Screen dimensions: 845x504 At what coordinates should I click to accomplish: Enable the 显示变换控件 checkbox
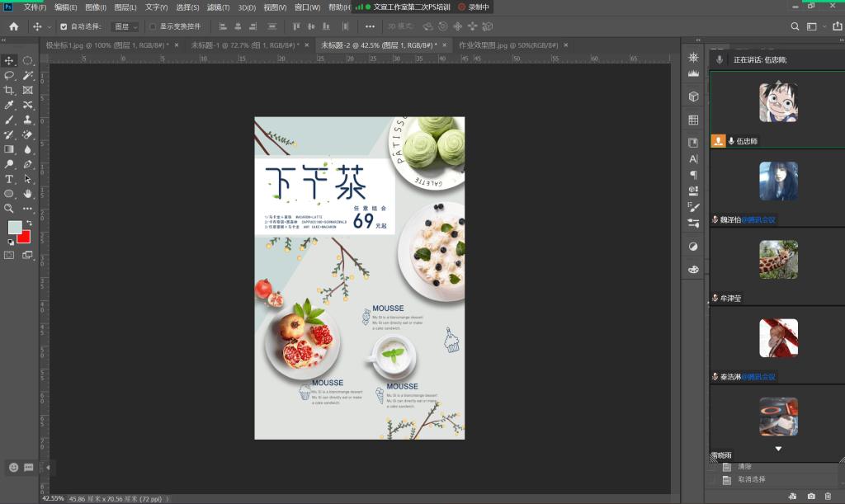coord(153,26)
